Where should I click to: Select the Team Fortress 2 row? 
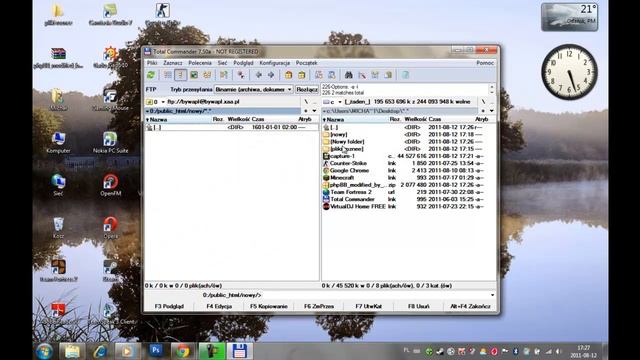point(409,192)
